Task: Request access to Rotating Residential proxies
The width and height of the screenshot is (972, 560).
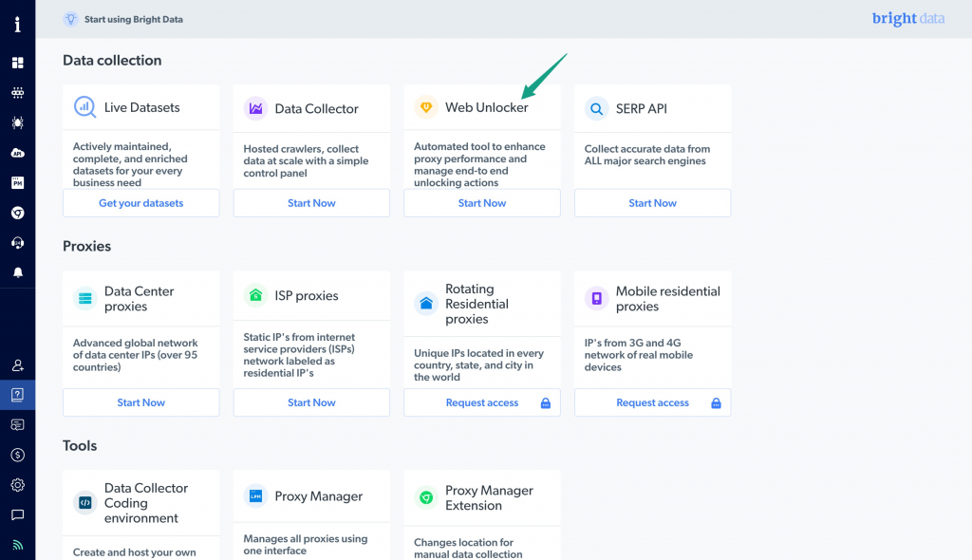Action: 481,402
